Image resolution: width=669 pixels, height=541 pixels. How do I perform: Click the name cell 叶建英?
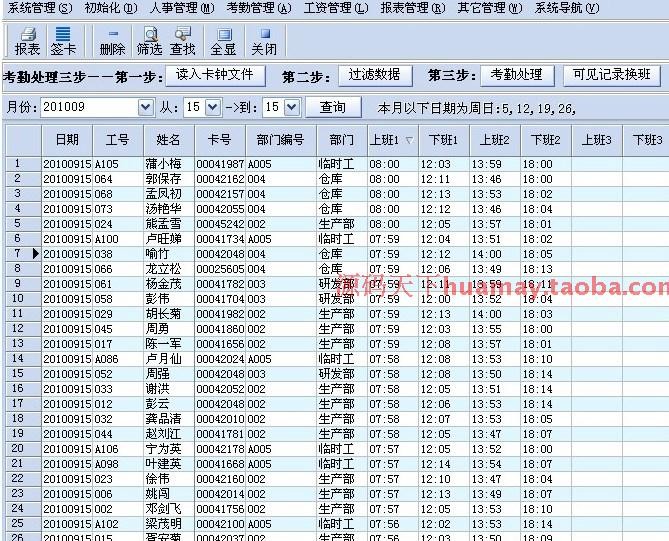(169, 464)
